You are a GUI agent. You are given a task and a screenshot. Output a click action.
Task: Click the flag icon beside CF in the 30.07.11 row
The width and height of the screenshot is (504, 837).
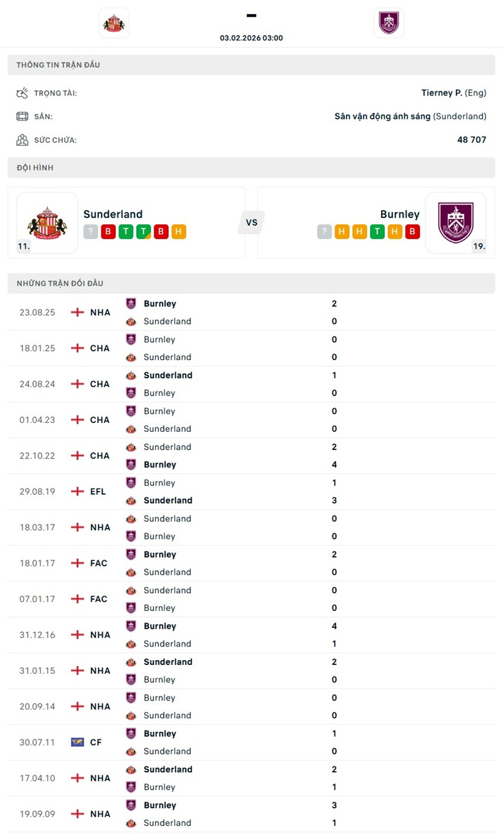pos(77,741)
